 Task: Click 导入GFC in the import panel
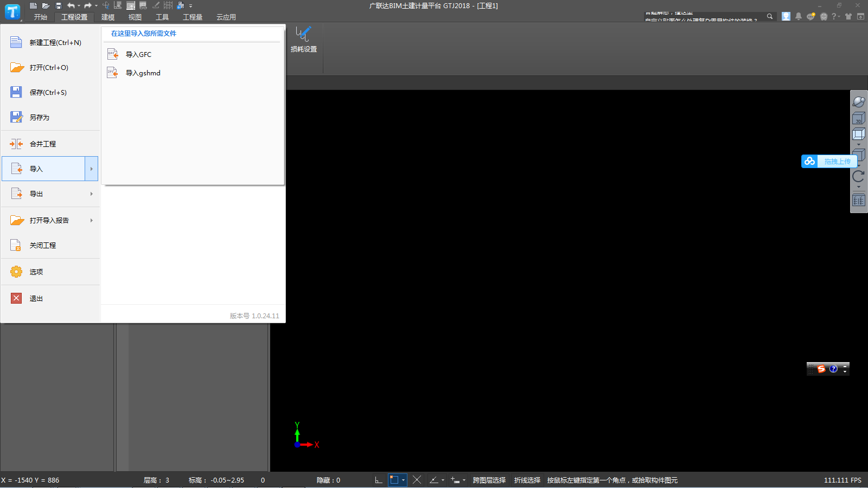pyautogui.click(x=129, y=54)
